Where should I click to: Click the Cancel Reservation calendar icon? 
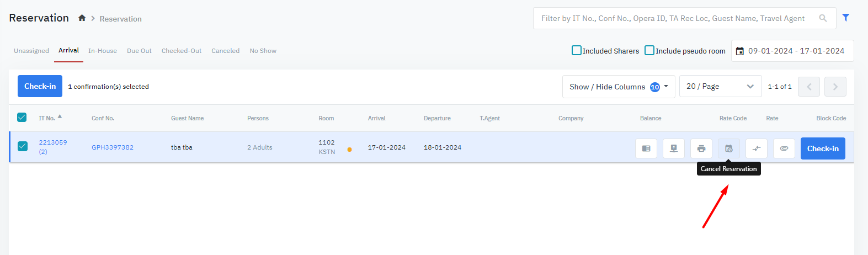pyautogui.click(x=728, y=148)
